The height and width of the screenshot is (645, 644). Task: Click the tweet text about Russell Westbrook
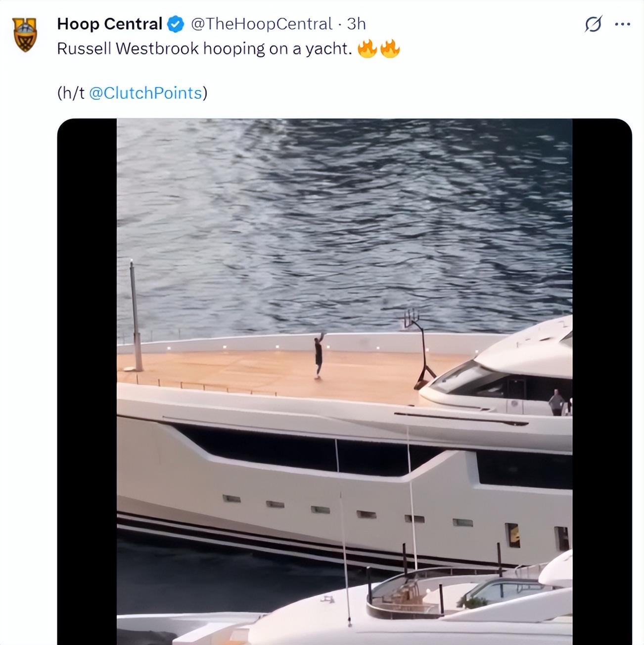point(204,48)
